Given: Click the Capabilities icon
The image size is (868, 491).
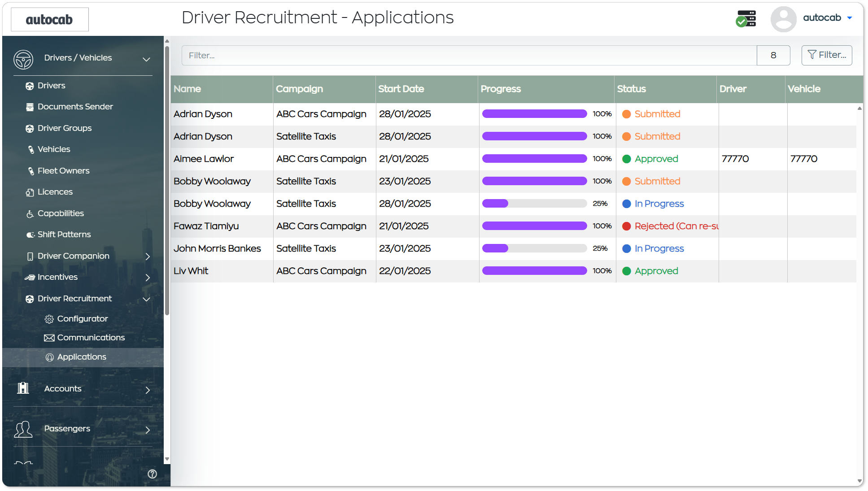Looking at the screenshot, I should pyautogui.click(x=30, y=214).
